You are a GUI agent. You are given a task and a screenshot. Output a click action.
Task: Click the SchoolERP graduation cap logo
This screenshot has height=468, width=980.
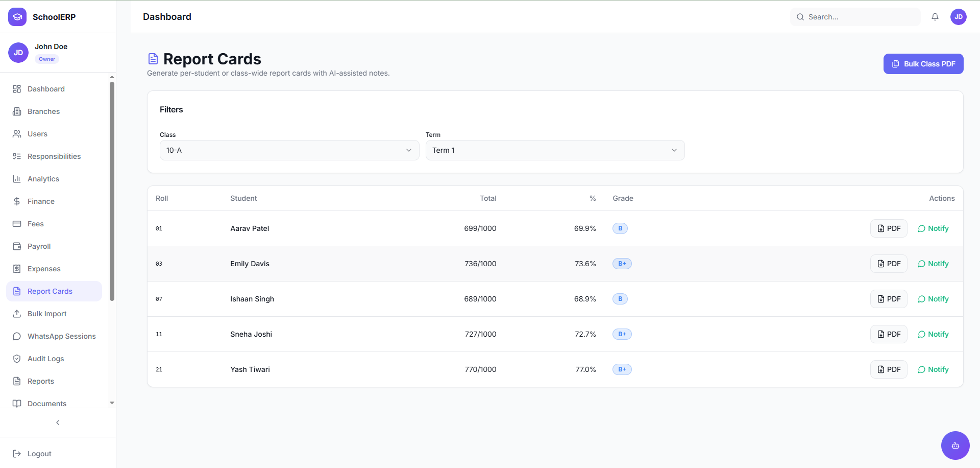click(x=17, y=17)
